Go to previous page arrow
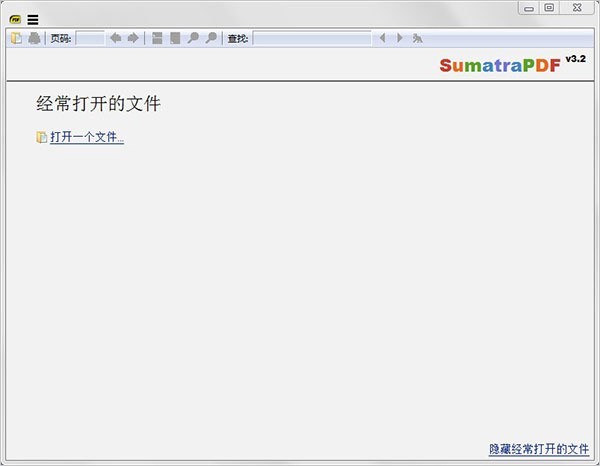Image resolution: width=600 pixels, height=466 pixels. click(x=116, y=38)
